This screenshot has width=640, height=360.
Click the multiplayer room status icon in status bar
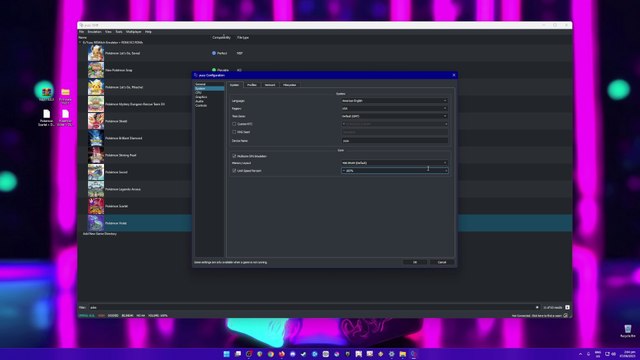coord(566,316)
